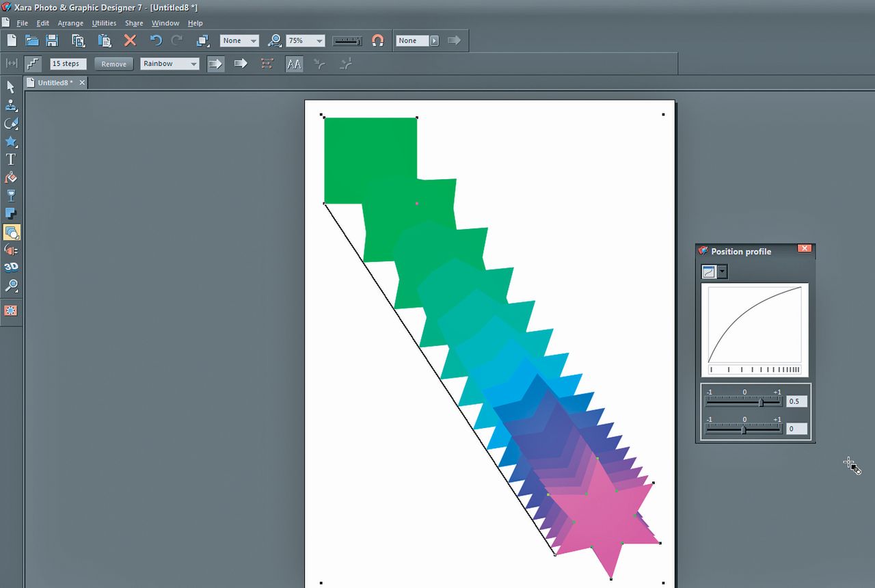
Task: Select the Transparency wine glass tool
Action: (x=11, y=196)
